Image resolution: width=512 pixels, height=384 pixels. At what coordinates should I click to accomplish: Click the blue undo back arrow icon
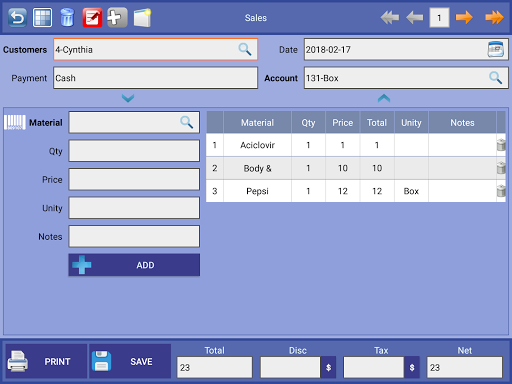point(17,17)
